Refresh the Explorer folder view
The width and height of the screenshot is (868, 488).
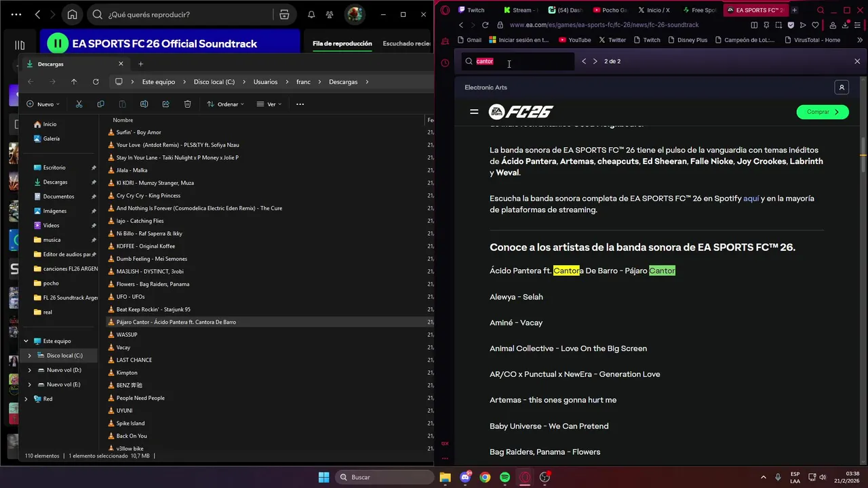click(96, 81)
